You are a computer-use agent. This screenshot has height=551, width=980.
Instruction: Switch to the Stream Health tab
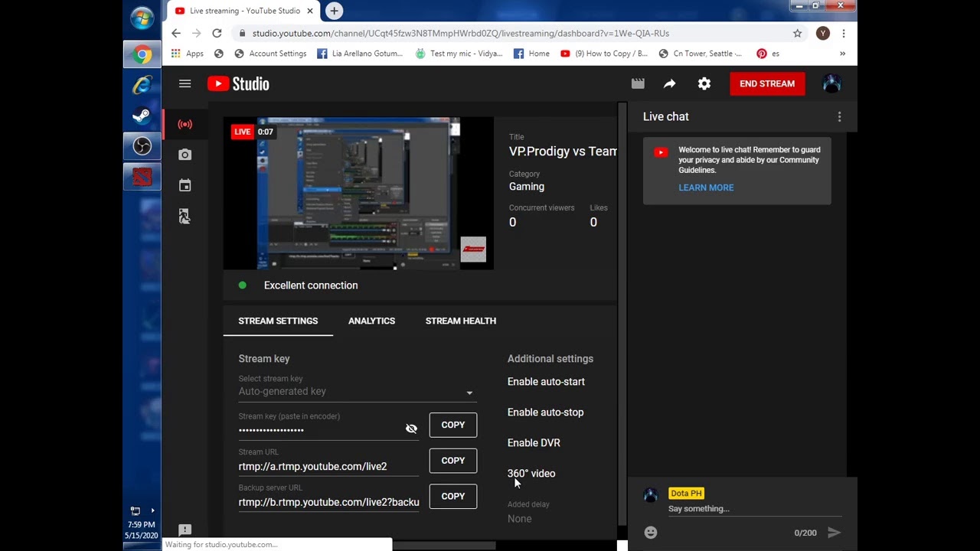click(461, 321)
